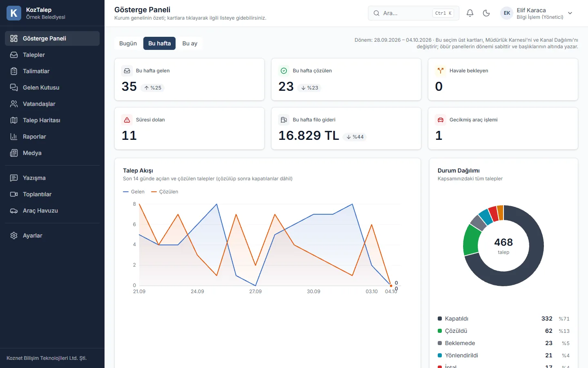Click the Ayarlar gear icon

[14, 236]
